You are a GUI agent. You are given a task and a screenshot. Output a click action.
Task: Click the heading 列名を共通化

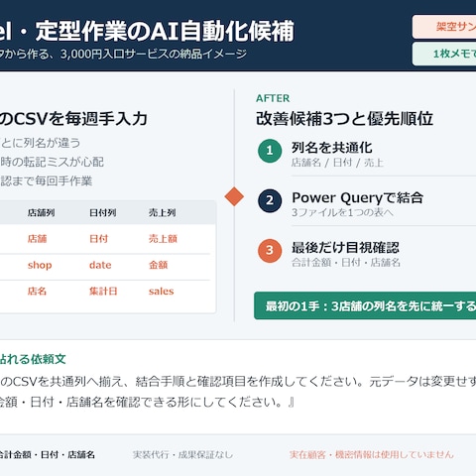click(332, 148)
